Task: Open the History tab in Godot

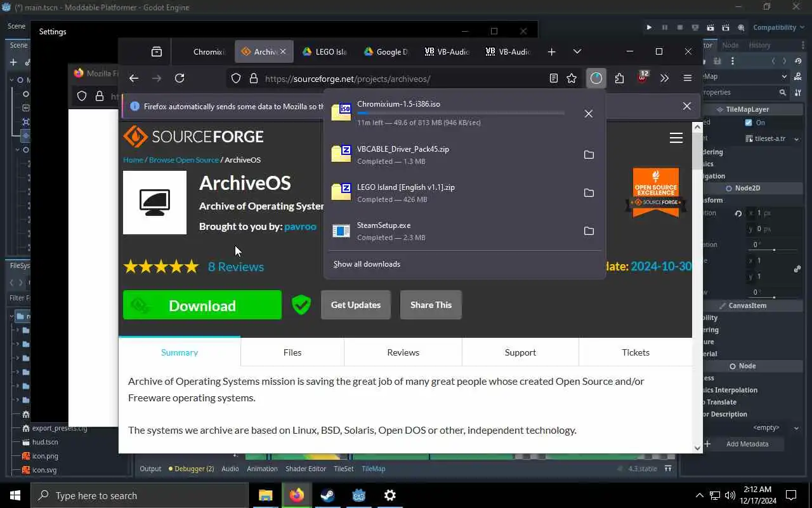Action: tap(759, 45)
